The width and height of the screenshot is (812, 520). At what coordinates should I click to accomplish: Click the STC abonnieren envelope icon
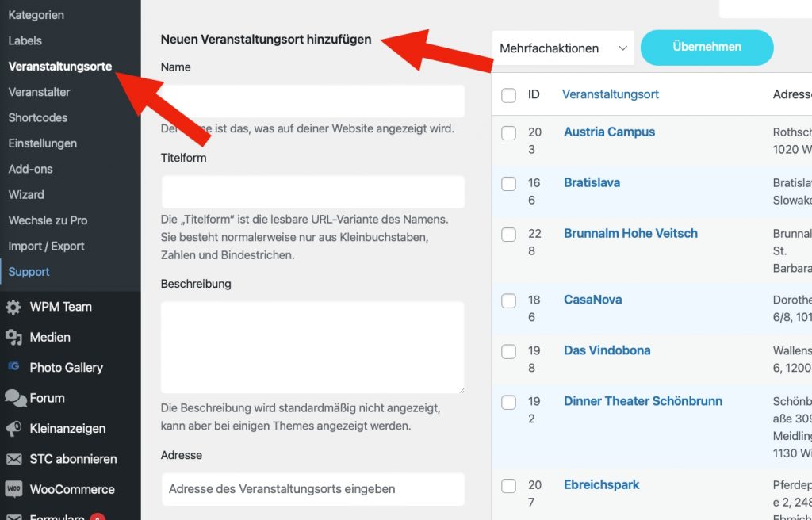pyautogui.click(x=13, y=459)
